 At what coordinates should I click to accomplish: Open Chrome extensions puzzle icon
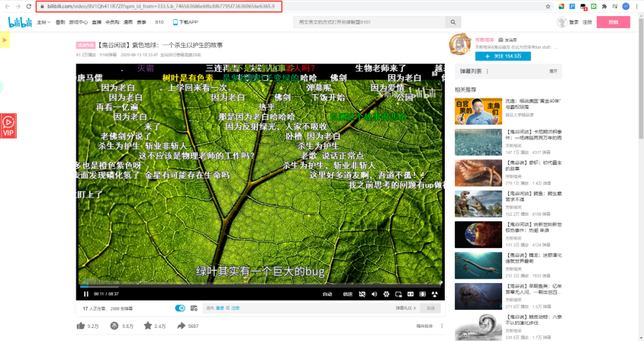(604, 6)
